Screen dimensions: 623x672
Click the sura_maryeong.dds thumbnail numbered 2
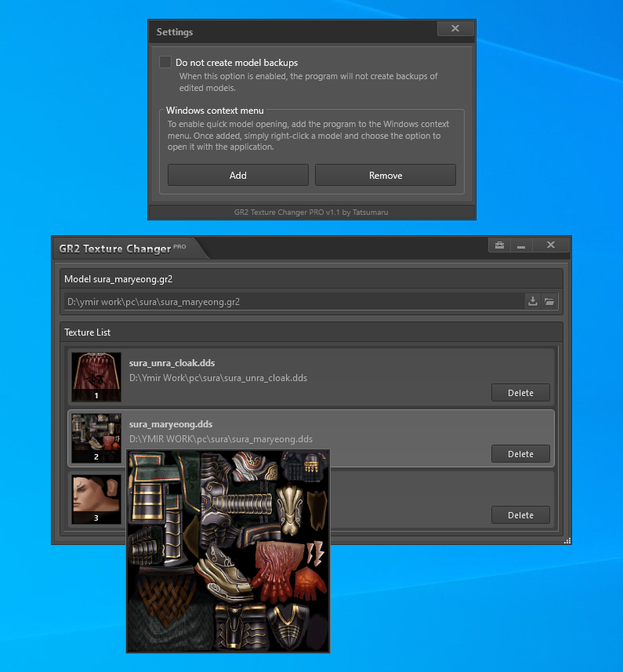(x=96, y=437)
